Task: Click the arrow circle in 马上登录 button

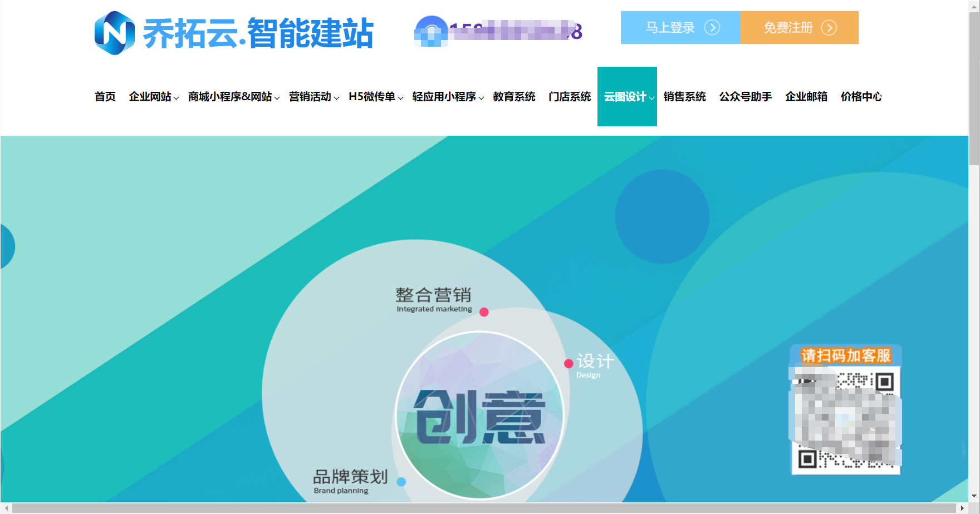Action: pyautogui.click(x=712, y=27)
